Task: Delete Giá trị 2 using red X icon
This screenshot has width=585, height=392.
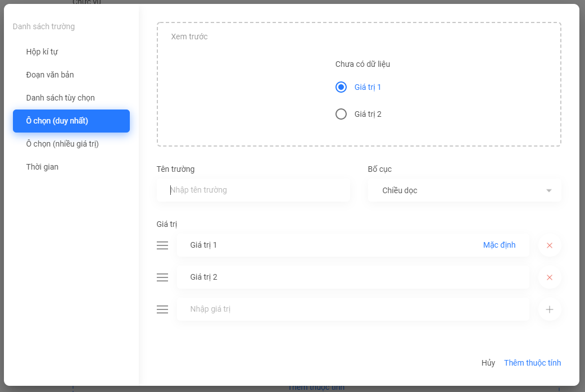Action: point(549,277)
